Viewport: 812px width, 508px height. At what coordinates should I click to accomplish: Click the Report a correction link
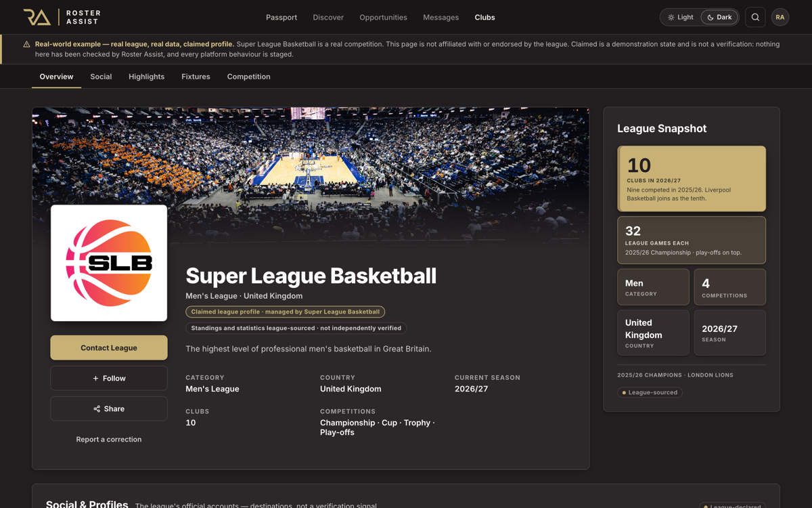coord(109,439)
